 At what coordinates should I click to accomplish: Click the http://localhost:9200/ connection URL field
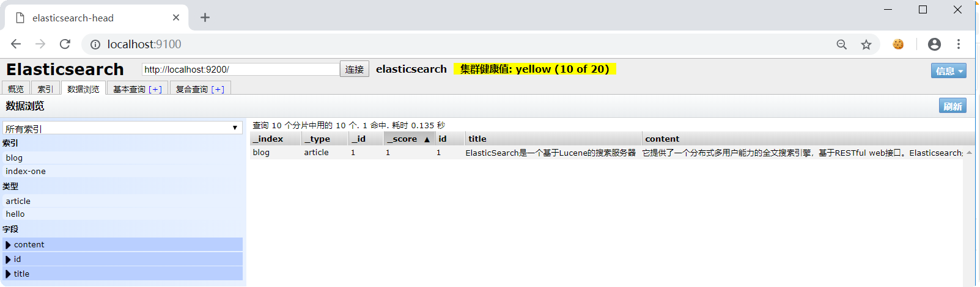click(x=240, y=70)
